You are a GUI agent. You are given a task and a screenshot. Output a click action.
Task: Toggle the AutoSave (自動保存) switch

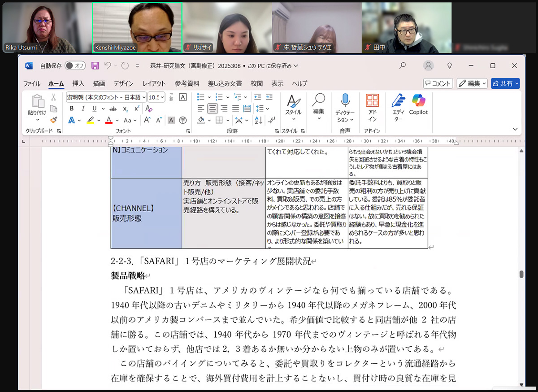coord(75,66)
